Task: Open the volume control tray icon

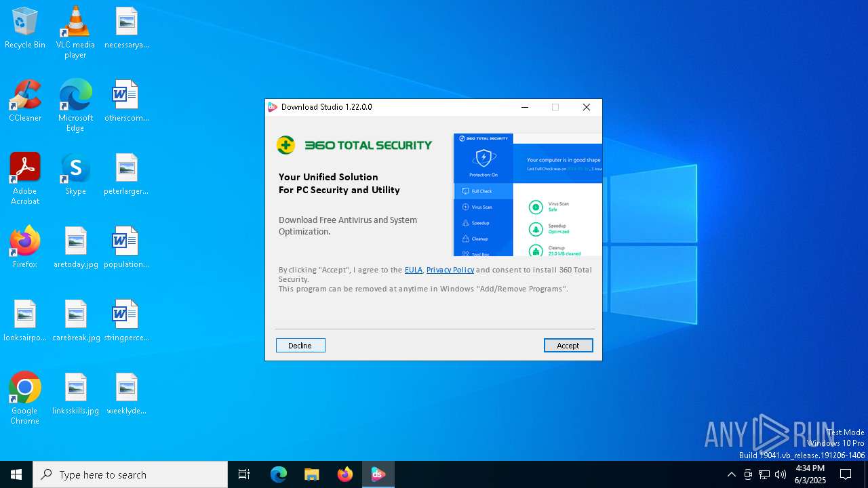Action: coord(781,474)
